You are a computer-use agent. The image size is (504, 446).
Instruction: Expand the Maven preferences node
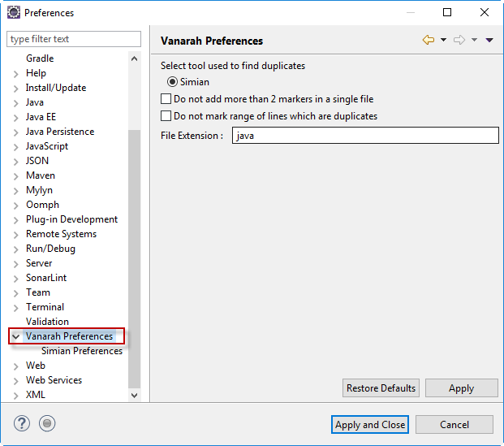16,175
